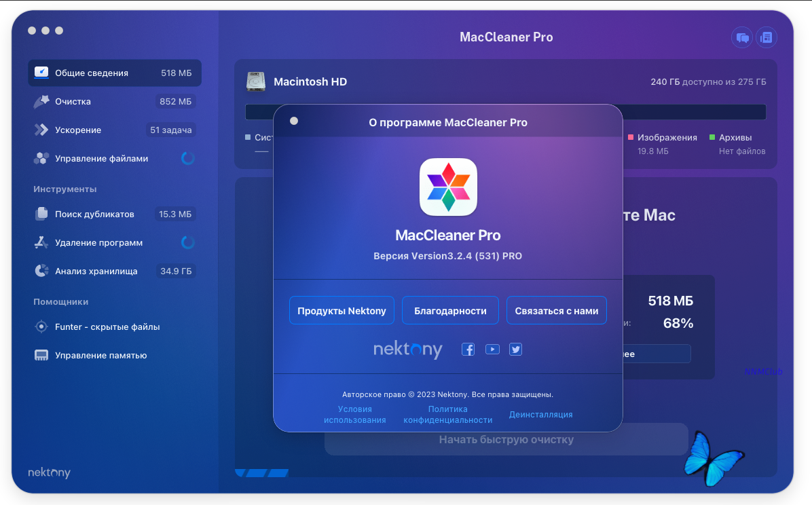Click the 15.3 МБ duplicates badge
This screenshot has height=505, width=812.
175,214
